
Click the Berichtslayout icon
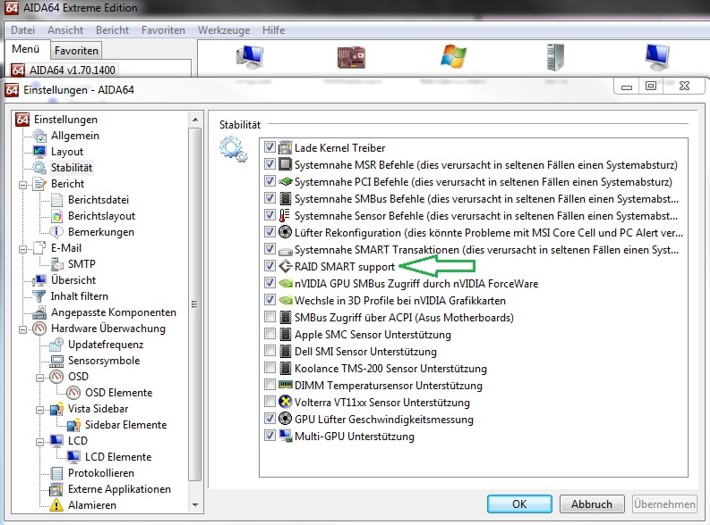click(x=57, y=216)
